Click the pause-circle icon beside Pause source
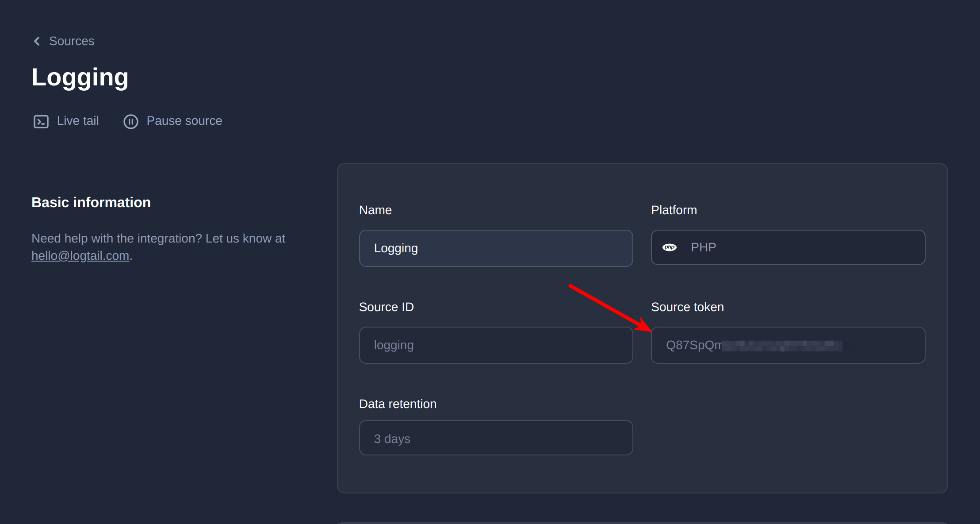The image size is (980, 524). pyautogui.click(x=131, y=121)
